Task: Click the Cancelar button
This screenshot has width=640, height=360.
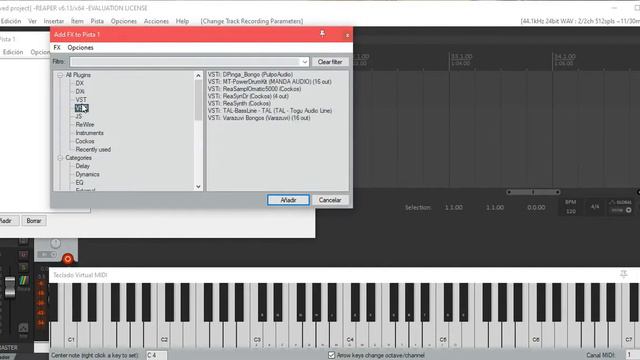Action: 330,200
